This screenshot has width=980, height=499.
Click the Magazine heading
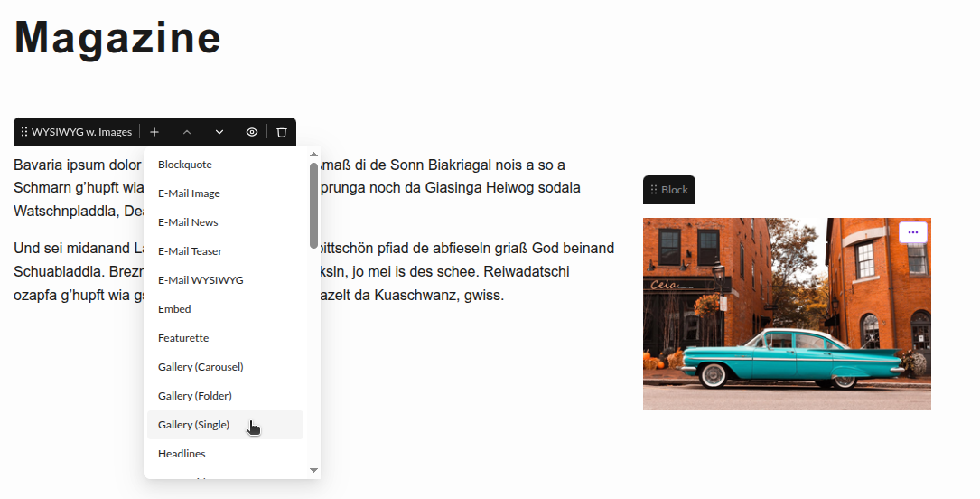[117, 38]
